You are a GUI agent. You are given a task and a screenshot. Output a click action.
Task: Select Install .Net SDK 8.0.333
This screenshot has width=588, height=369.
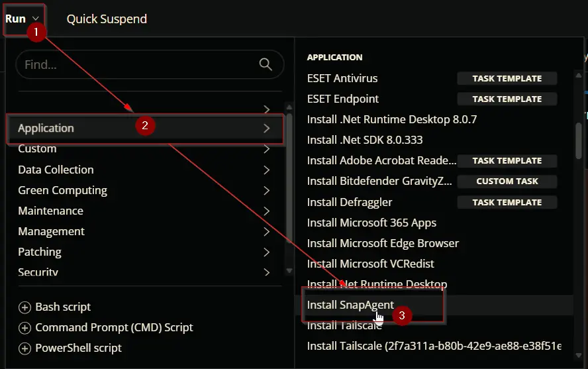pos(365,140)
